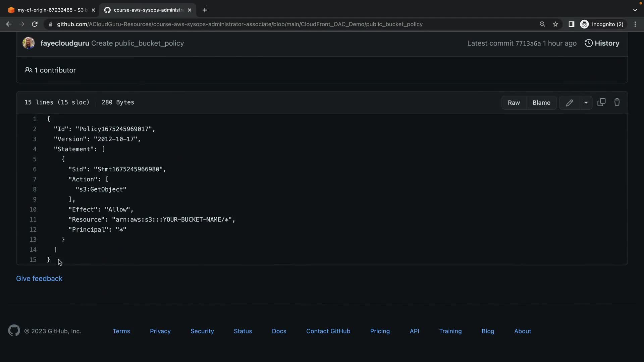This screenshot has width=644, height=362.
Task: Open the tab search chevron
Action: click(635, 10)
